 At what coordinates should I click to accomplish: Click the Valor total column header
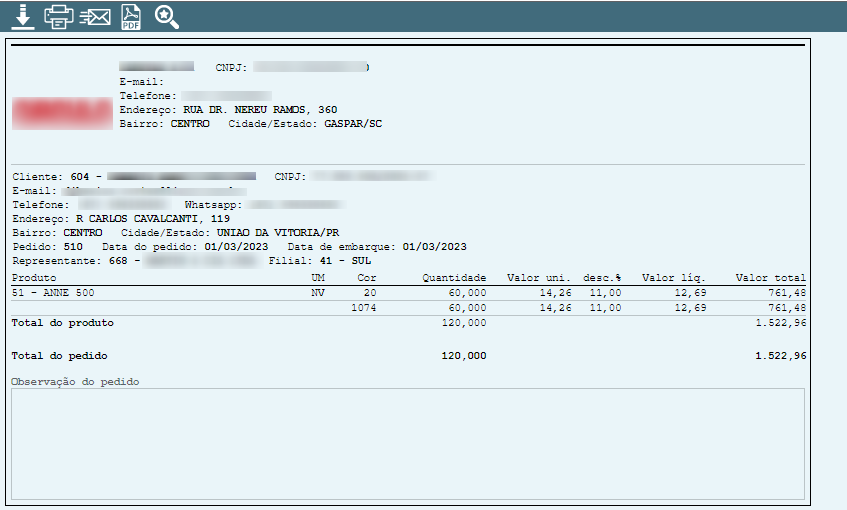pyautogui.click(x=770, y=277)
